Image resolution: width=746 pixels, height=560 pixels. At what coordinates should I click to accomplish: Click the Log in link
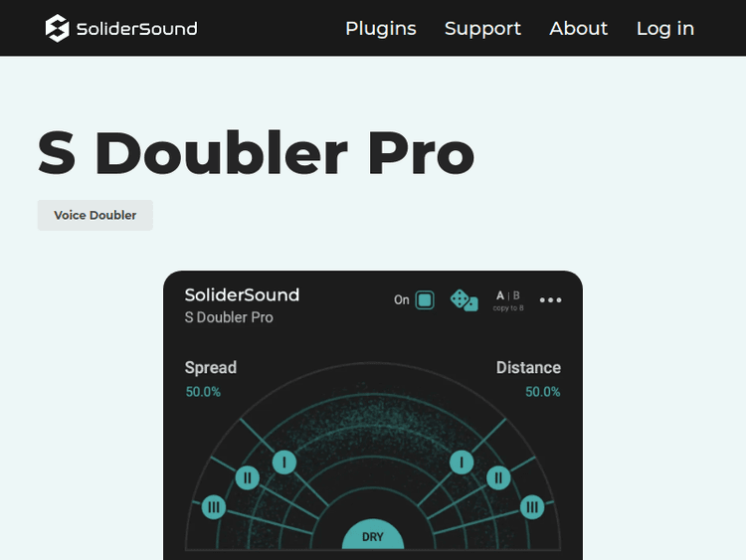click(665, 29)
